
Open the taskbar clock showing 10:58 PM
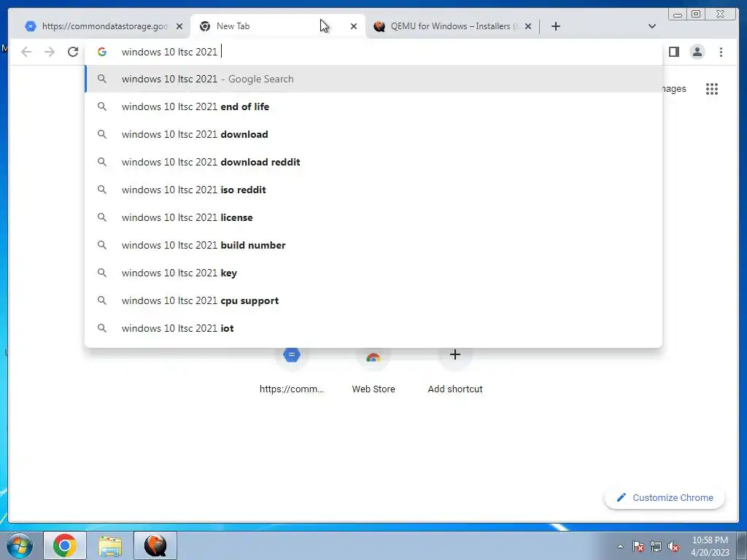coord(710,546)
